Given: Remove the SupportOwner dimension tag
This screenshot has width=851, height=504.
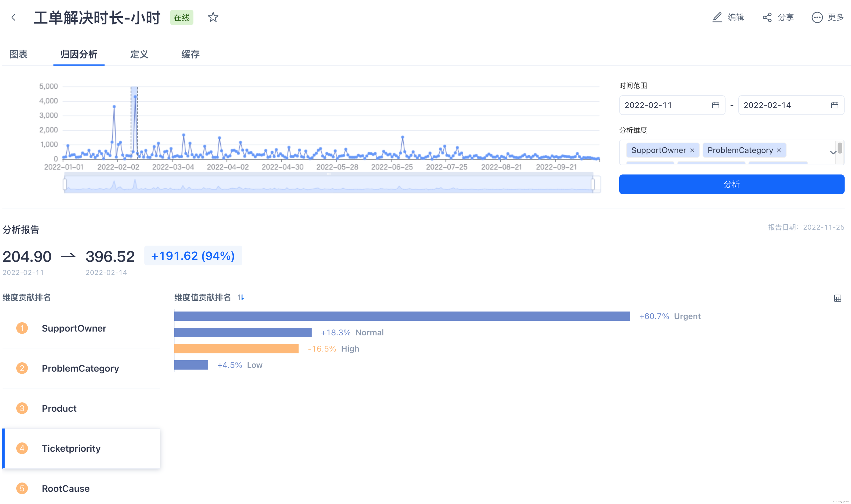Looking at the screenshot, I should [692, 150].
